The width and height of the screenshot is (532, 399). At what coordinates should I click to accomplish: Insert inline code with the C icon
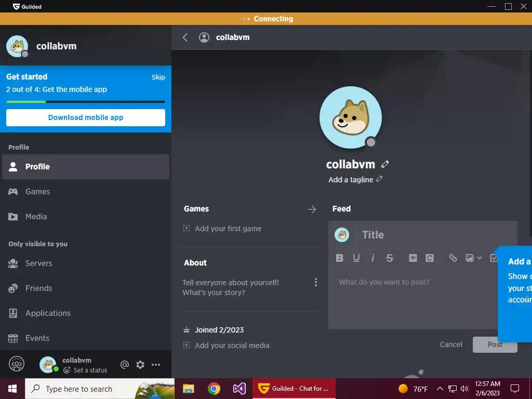(x=430, y=258)
